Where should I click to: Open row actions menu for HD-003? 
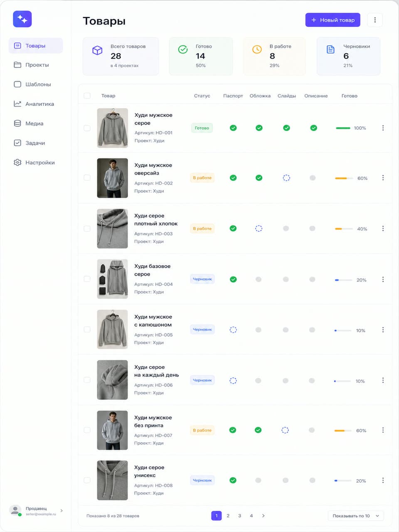pos(383,229)
